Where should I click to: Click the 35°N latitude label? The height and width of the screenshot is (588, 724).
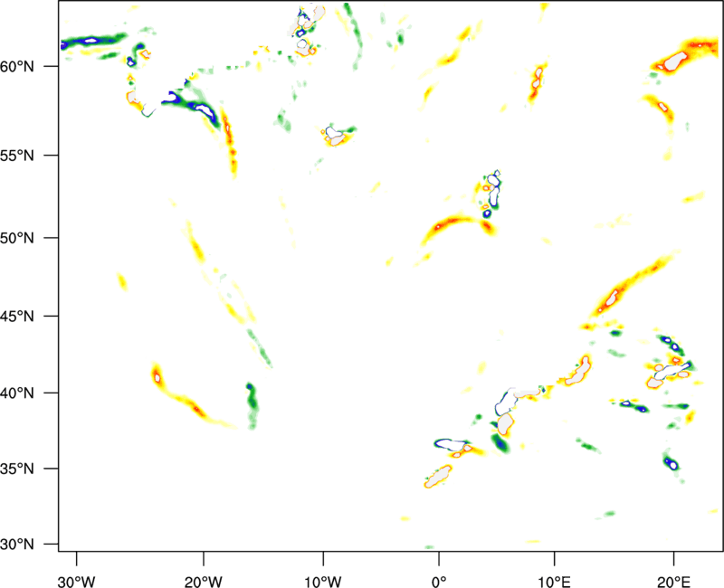17,469
